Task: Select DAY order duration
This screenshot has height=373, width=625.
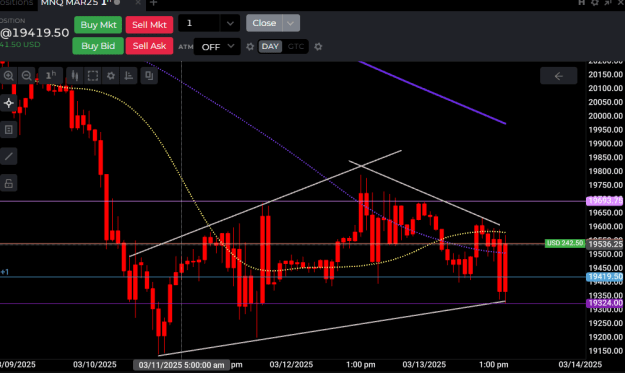Action: coord(270,47)
